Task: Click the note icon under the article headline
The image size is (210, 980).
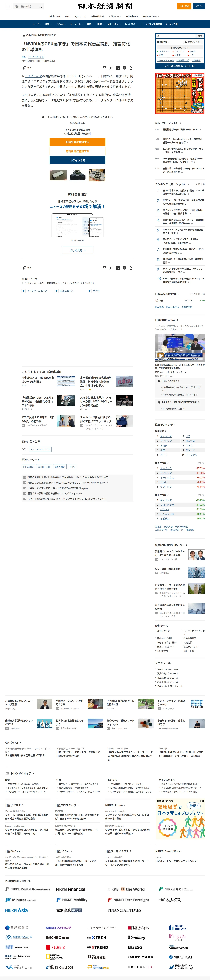Action: coord(111,68)
